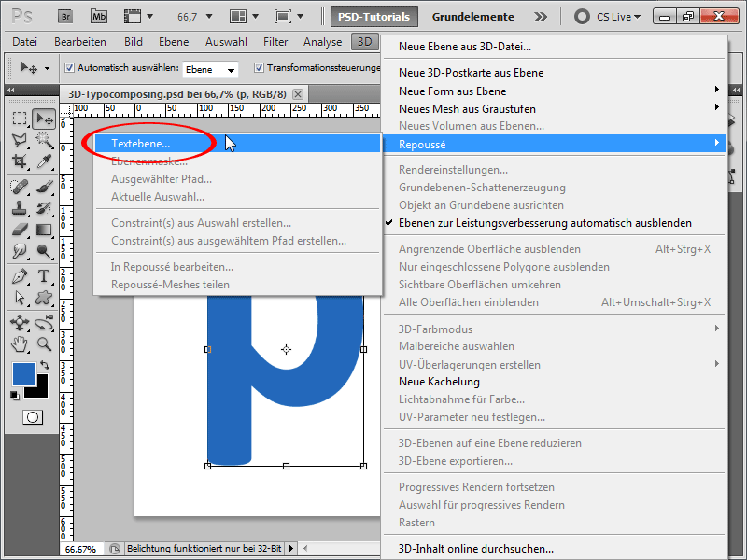Select the Smudge tool

coord(19,250)
